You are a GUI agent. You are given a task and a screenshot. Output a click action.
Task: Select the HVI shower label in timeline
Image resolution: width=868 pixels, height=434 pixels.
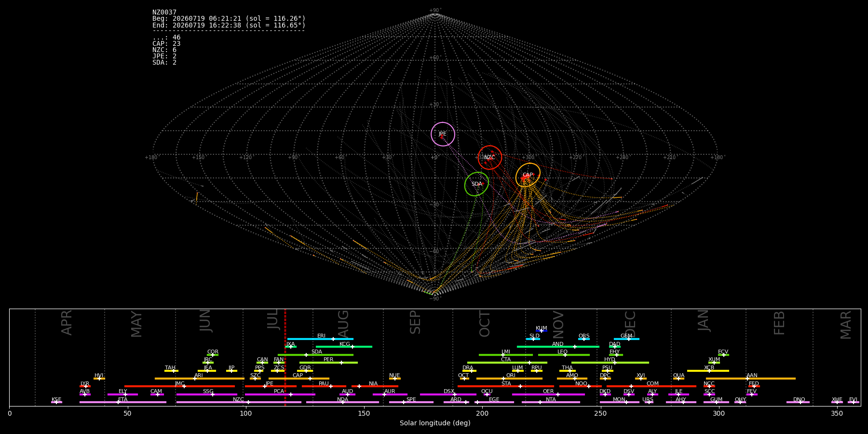coord(99,376)
